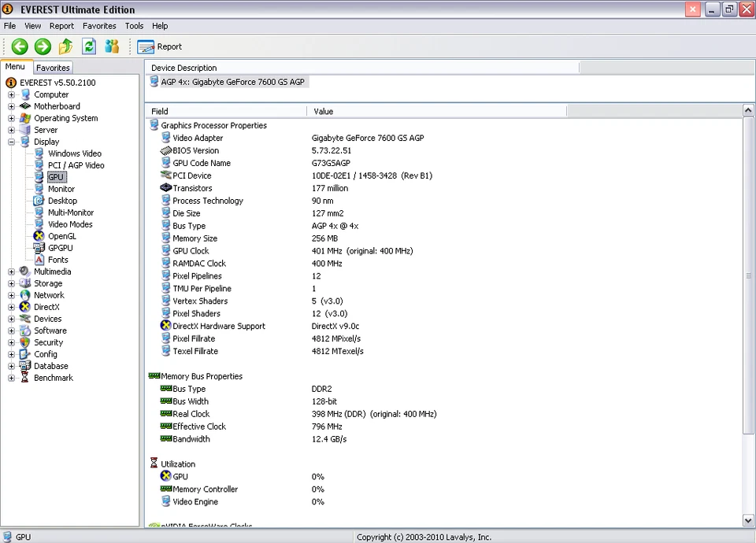This screenshot has height=543, width=756.
Task: Open the Tools menu
Action: point(134,26)
